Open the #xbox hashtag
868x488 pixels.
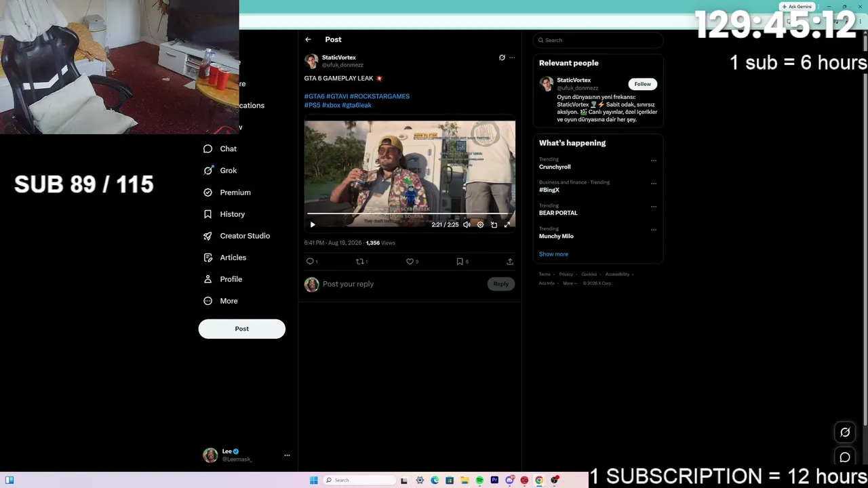[331, 105]
